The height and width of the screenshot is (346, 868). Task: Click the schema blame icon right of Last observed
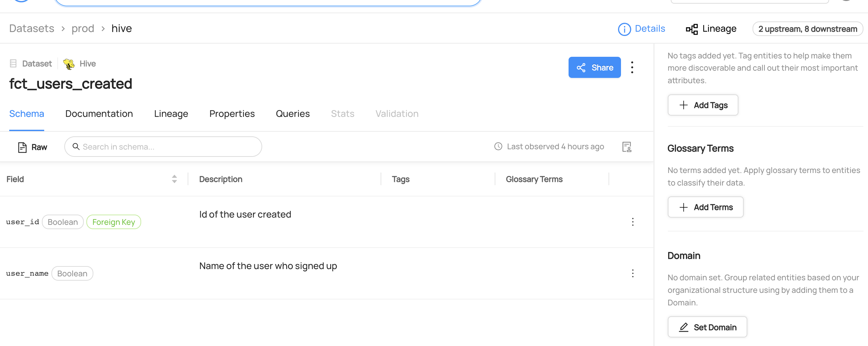coord(626,147)
